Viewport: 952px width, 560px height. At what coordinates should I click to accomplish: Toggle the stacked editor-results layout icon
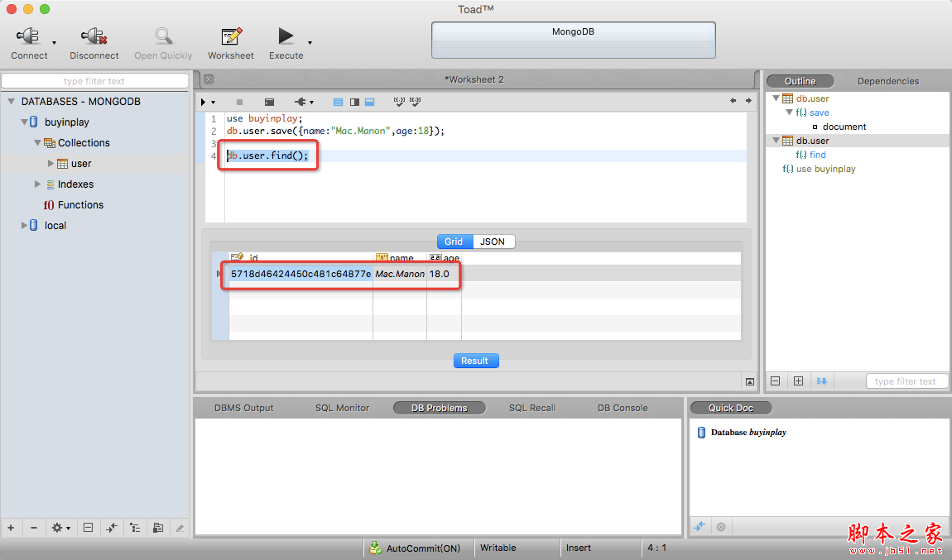370,102
